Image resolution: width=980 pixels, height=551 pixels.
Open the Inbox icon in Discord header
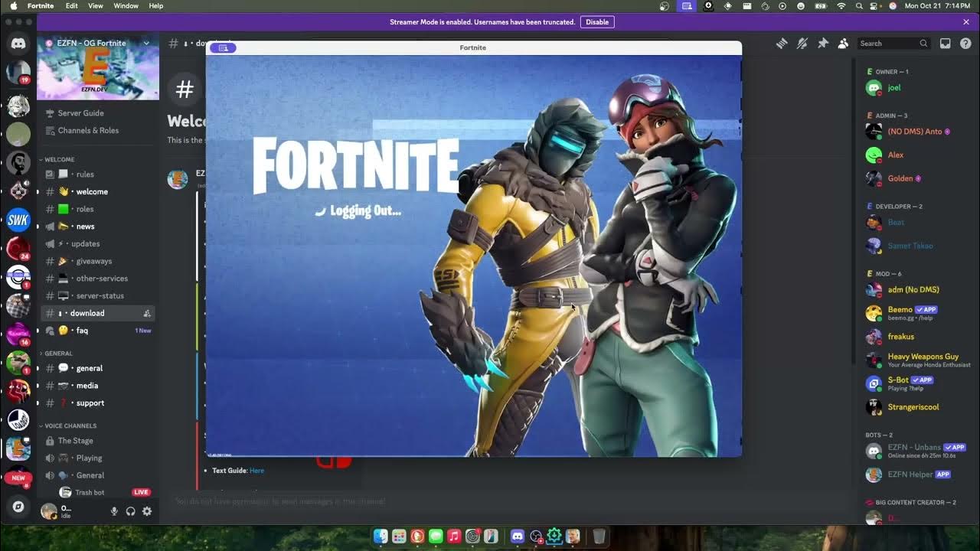coord(946,44)
